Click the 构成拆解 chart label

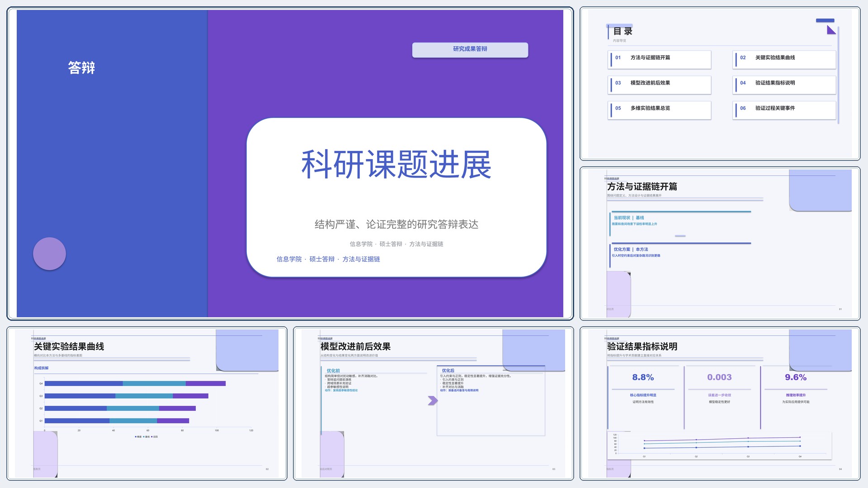click(x=41, y=368)
